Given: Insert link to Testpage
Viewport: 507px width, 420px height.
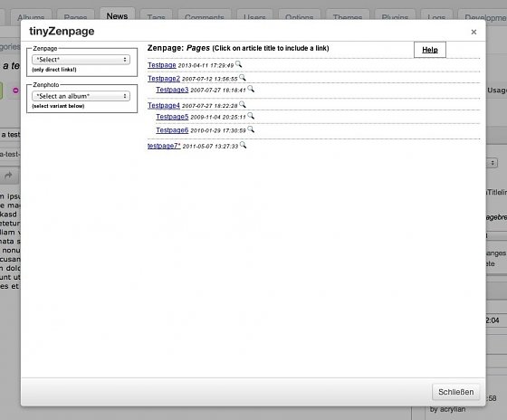Looking at the screenshot, I should pos(162,65).
